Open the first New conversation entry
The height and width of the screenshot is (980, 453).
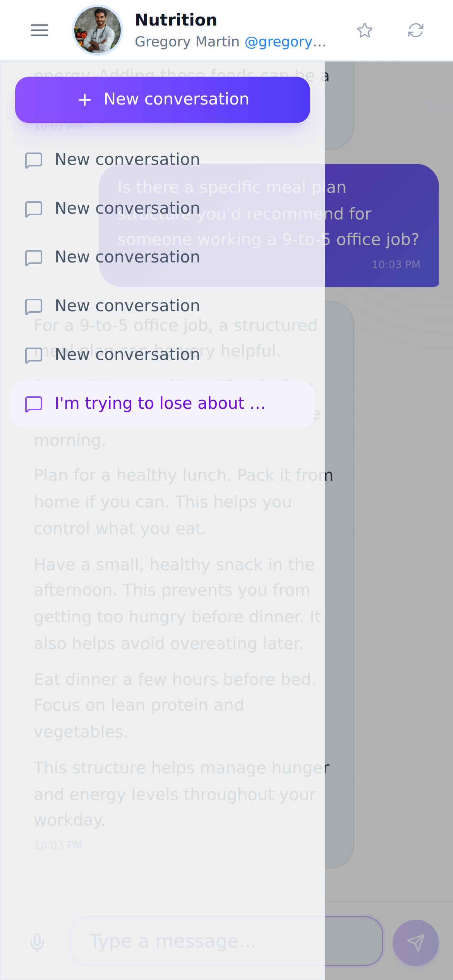163,160
